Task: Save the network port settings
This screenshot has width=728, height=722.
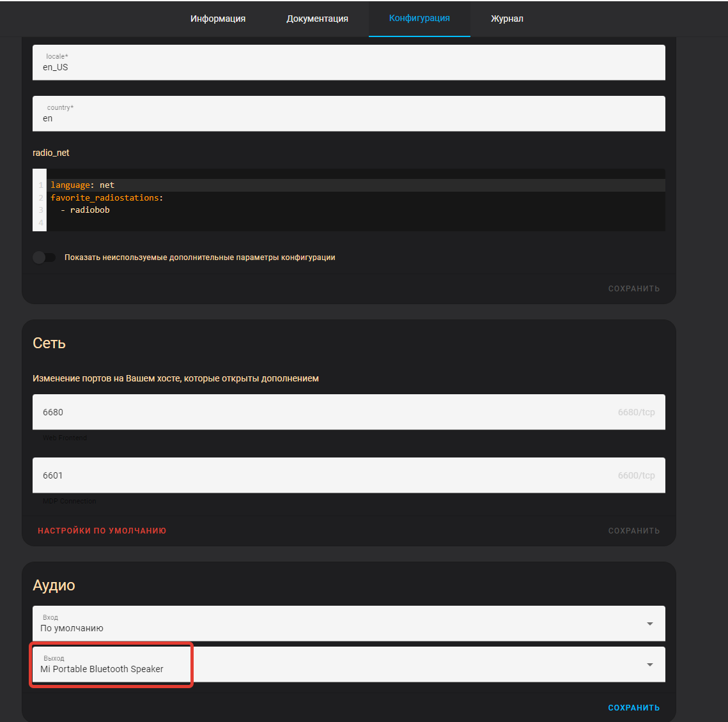Action: [x=633, y=530]
